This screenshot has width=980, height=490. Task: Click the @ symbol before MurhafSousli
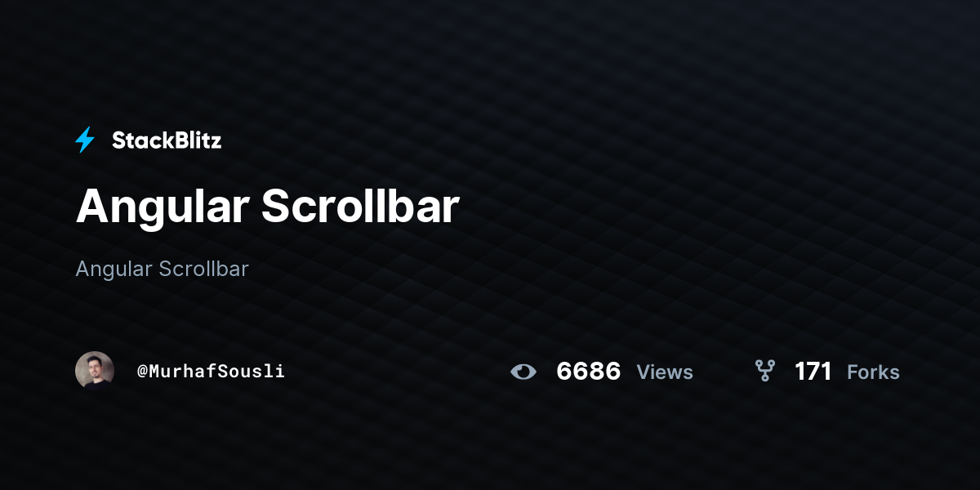[x=141, y=372]
